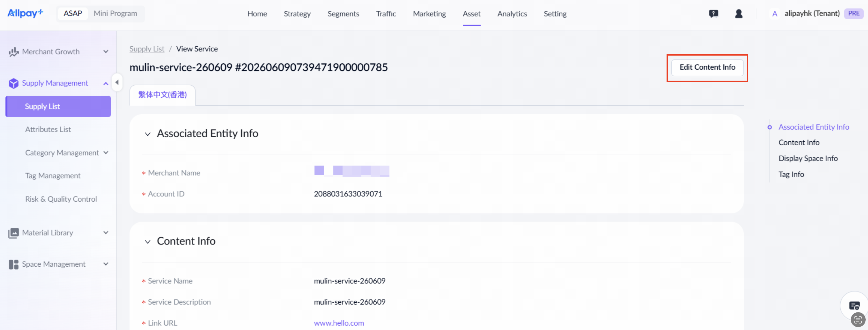Go back via Supply List breadcrumb
Image resolution: width=868 pixels, height=330 pixels.
pos(147,49)
